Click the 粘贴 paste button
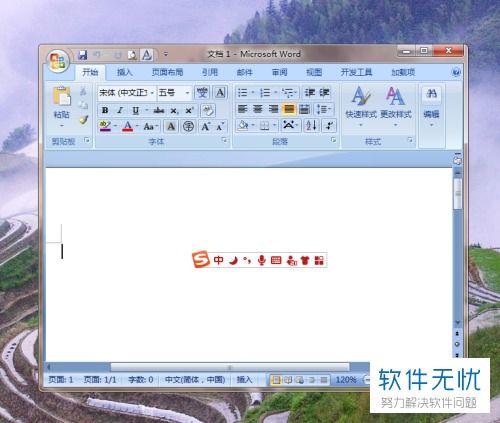 (x=62, y=107)
